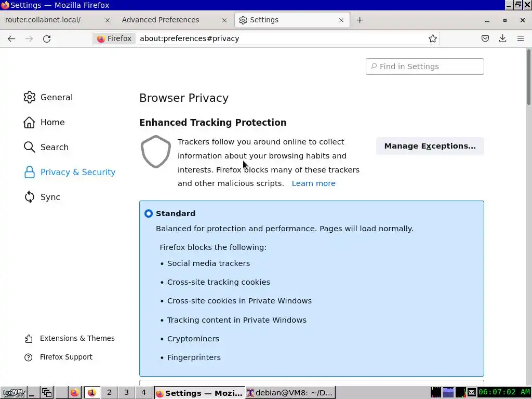The height and width of the screenshot is (399, 532).
Task: Click the forward navigation arrow
Action: [29, 38]
